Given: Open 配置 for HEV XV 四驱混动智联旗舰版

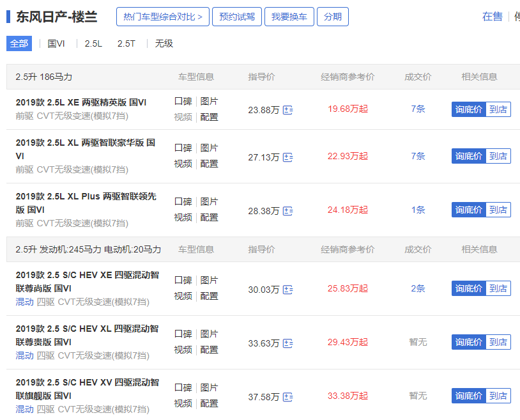Looking at the screenshot, I should click(x=210, y=404).
